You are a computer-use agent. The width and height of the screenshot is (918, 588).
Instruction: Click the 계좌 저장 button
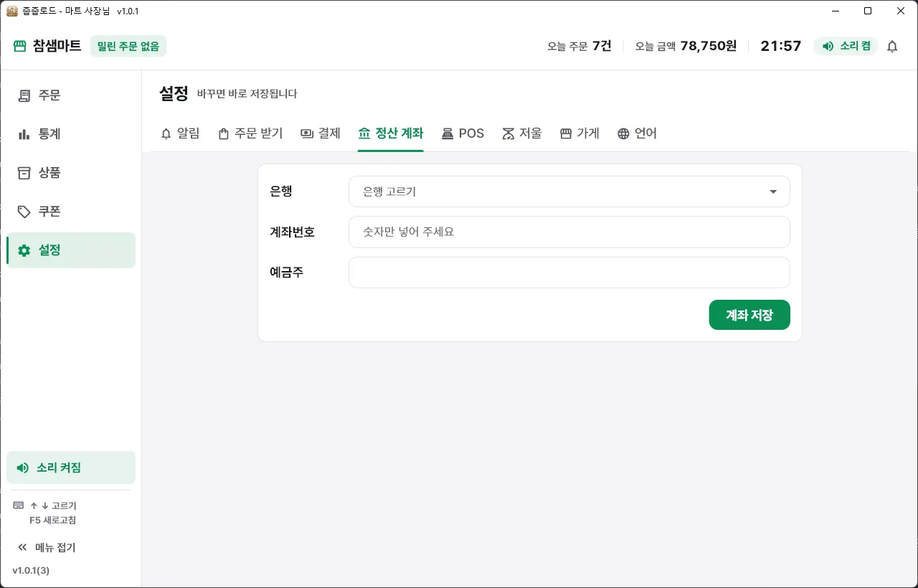tap(749, 315)
